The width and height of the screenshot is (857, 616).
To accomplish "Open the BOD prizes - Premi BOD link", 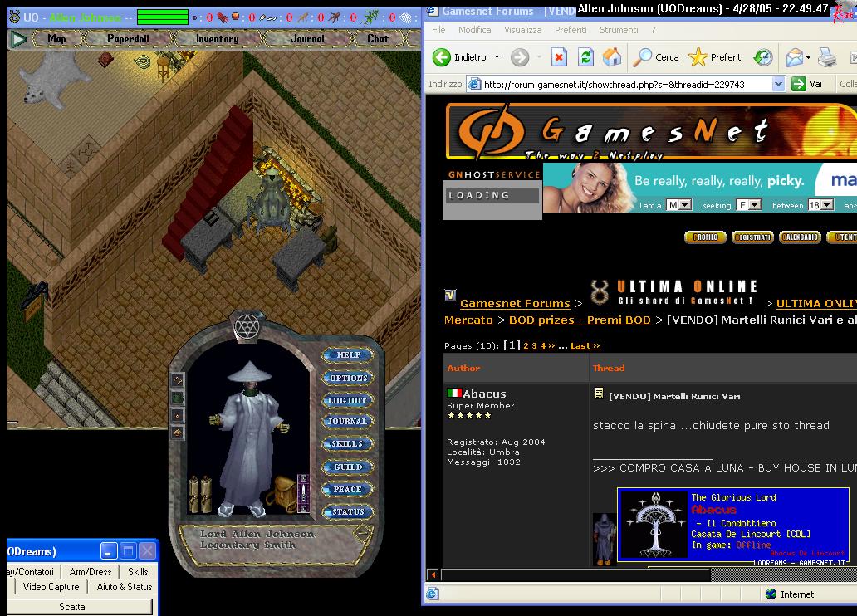I will click(x=580, y=320).
